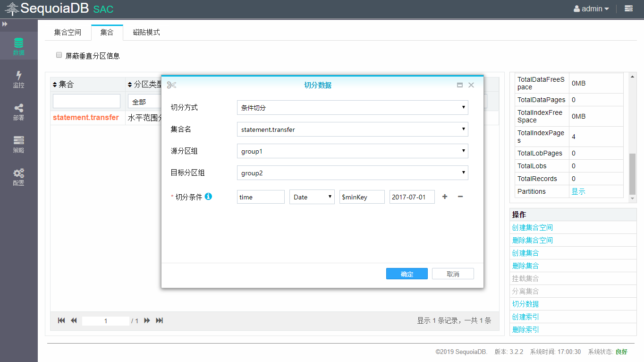The height and width of the screenshot is (362, 644).
Task: Click the TotalRecords property row
Action: coord(569,179)
